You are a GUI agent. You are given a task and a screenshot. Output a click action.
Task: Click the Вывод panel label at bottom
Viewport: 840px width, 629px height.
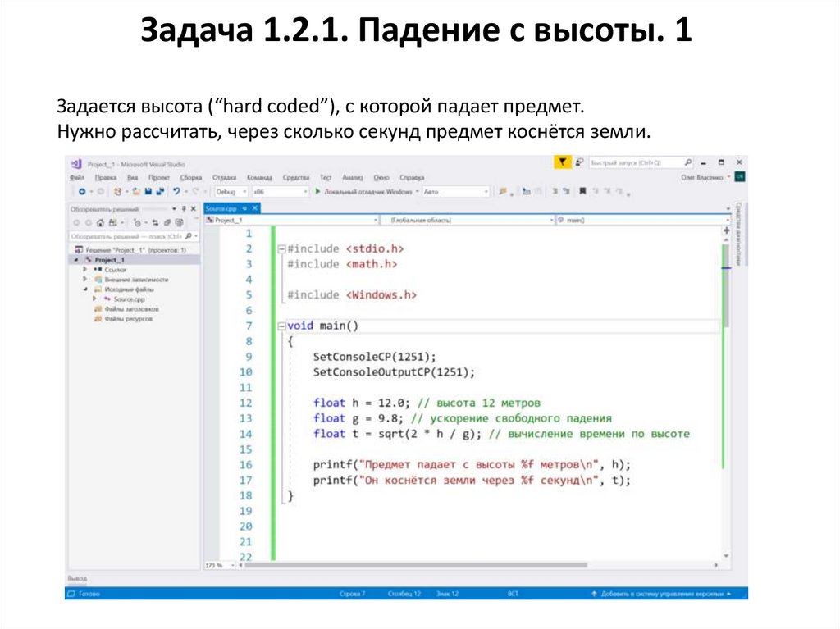point(77,578)
